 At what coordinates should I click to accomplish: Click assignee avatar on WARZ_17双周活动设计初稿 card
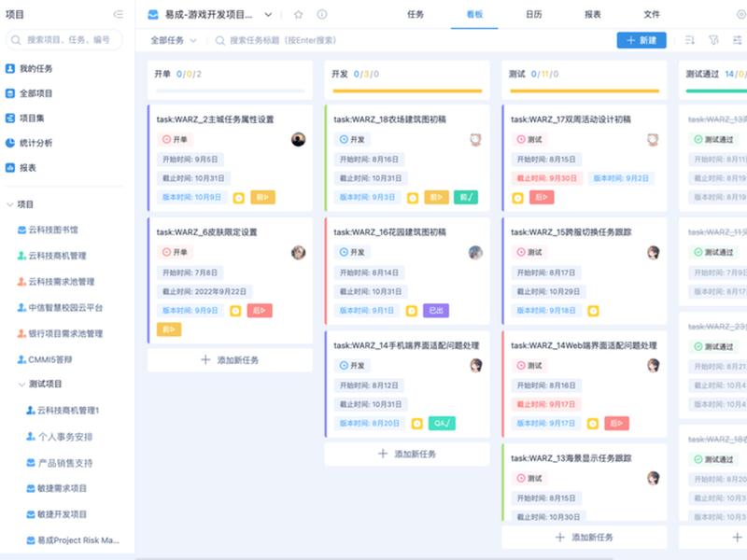point(653,139)
